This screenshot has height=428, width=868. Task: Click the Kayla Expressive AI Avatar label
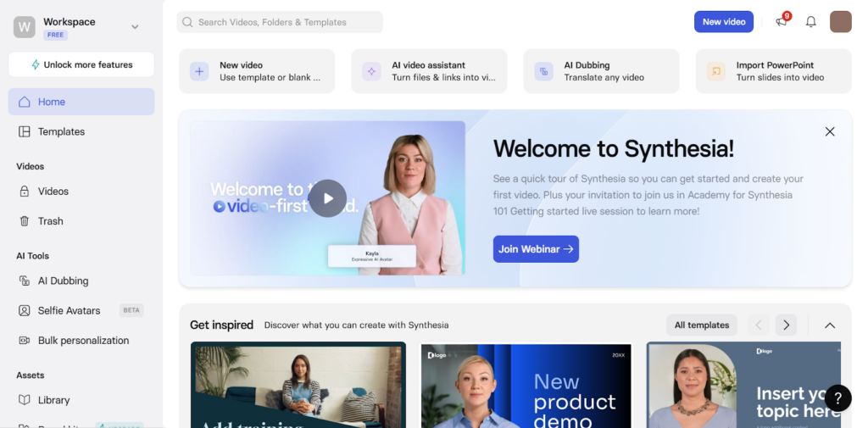tap(371, 256)
